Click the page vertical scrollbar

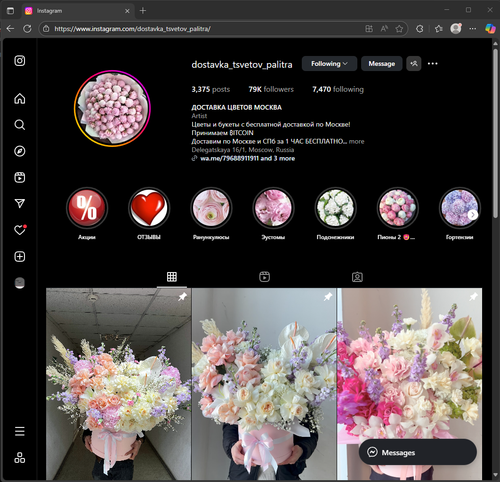pyautogui.click(x=495, y=133)
